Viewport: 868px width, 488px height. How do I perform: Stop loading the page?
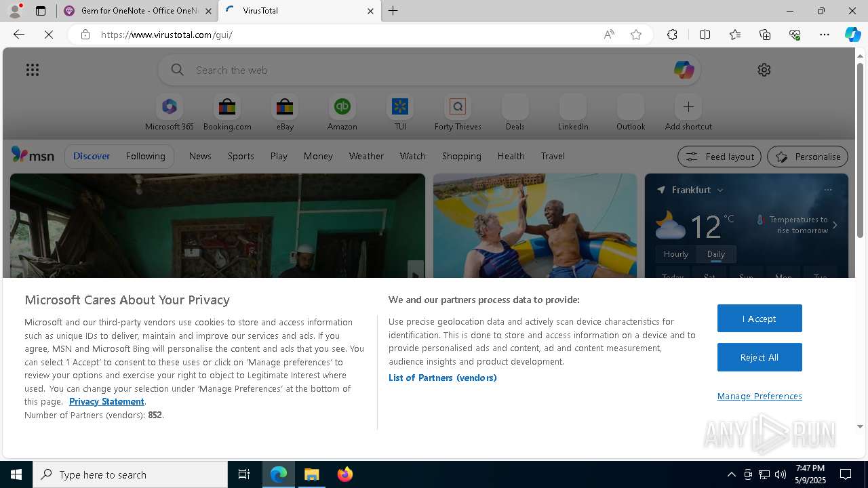[x=49, y=35]
